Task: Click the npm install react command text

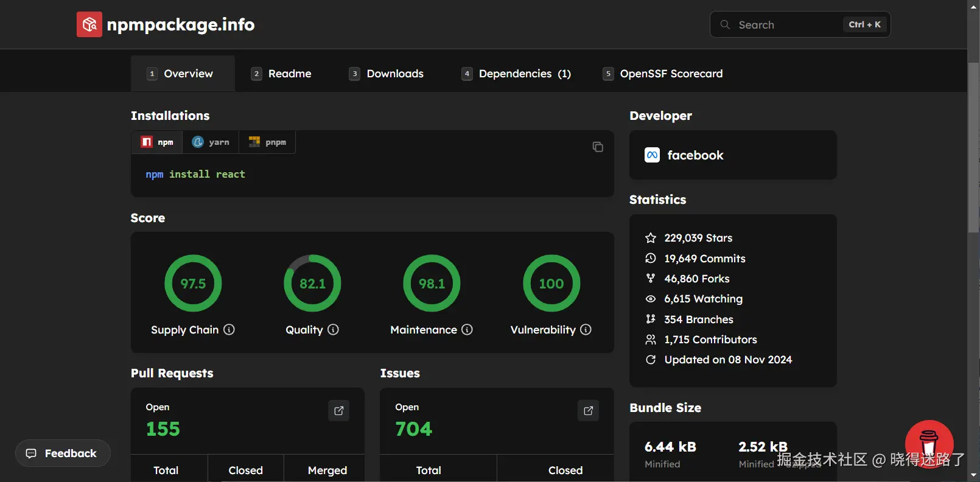Action: [195, 174]
